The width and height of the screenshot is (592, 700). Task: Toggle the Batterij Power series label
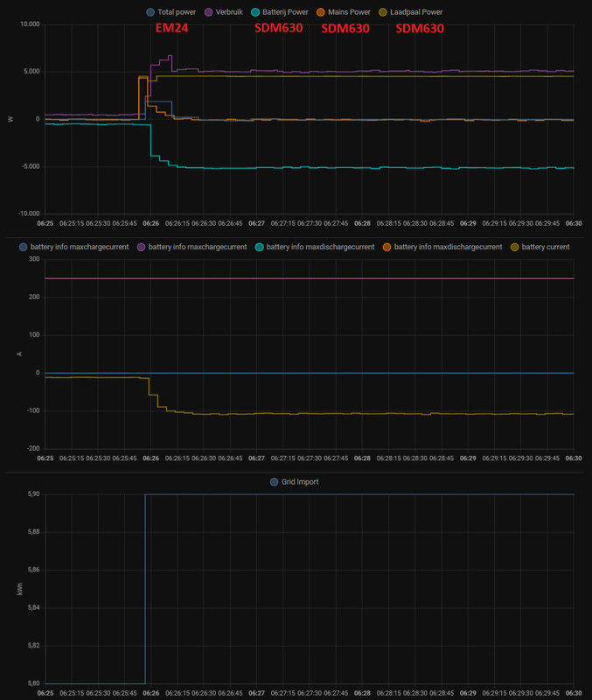(x=286, y=12)
